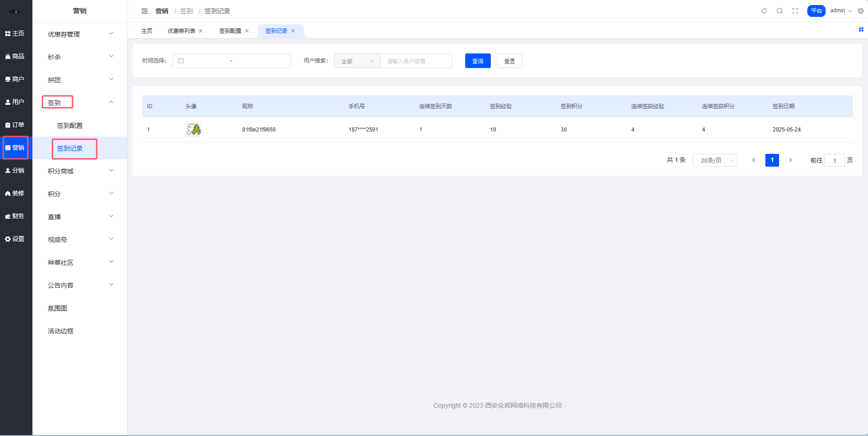Click the hamburger menu collapse icon
This screenshot has height=436, width=868.
[x=145, y=11]
